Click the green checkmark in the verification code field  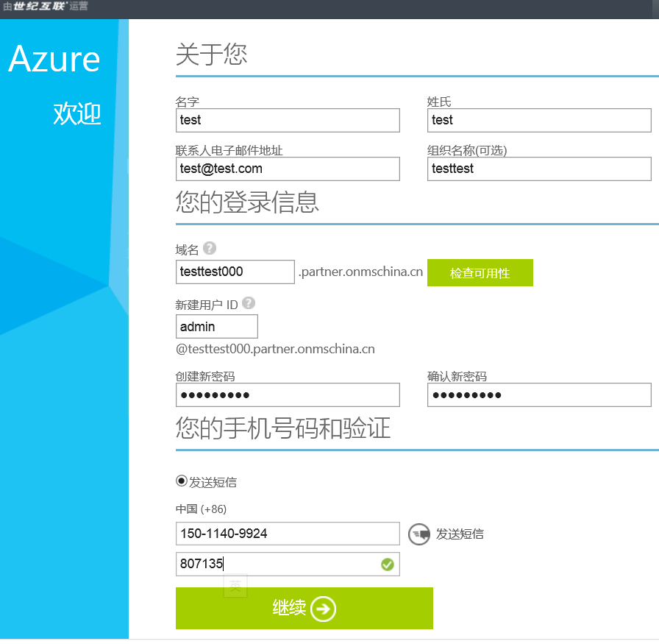(x=387, y=565)
